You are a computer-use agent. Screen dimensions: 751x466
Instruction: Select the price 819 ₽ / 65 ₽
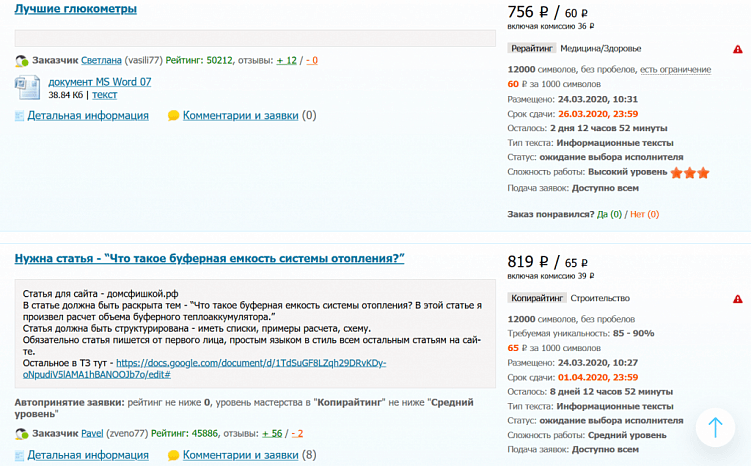click(x=547, y=262)
